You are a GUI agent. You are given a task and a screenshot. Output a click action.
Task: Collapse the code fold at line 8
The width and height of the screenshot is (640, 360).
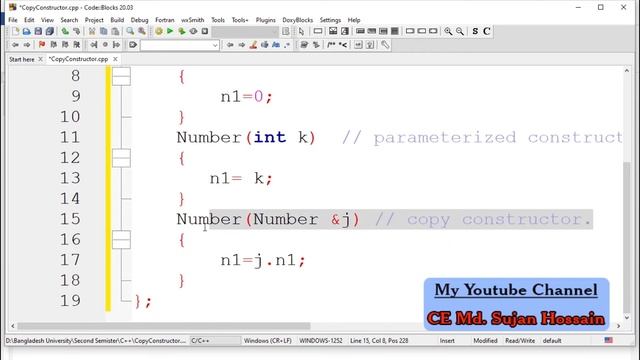(x=121, y=76)
